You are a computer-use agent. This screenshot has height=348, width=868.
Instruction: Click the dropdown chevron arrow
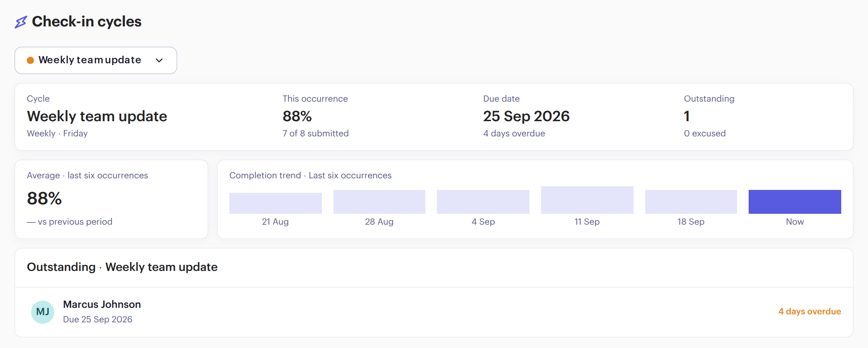tap(159, 60)
